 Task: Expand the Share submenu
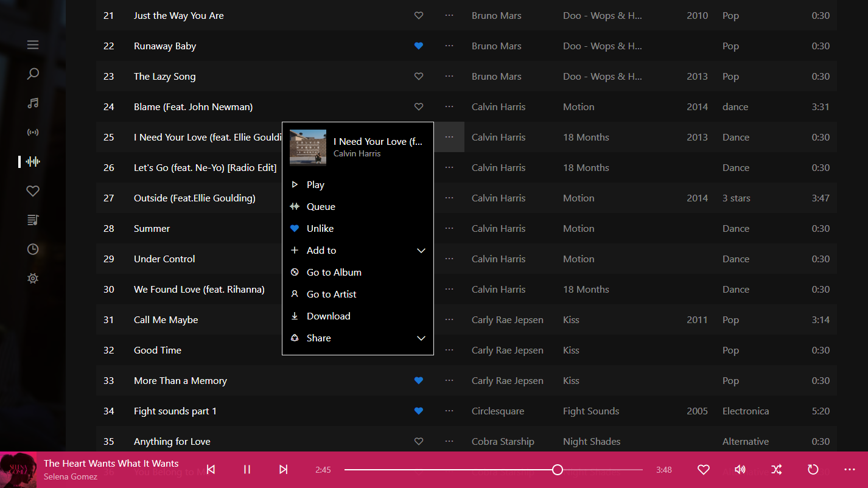click(319, 338)
